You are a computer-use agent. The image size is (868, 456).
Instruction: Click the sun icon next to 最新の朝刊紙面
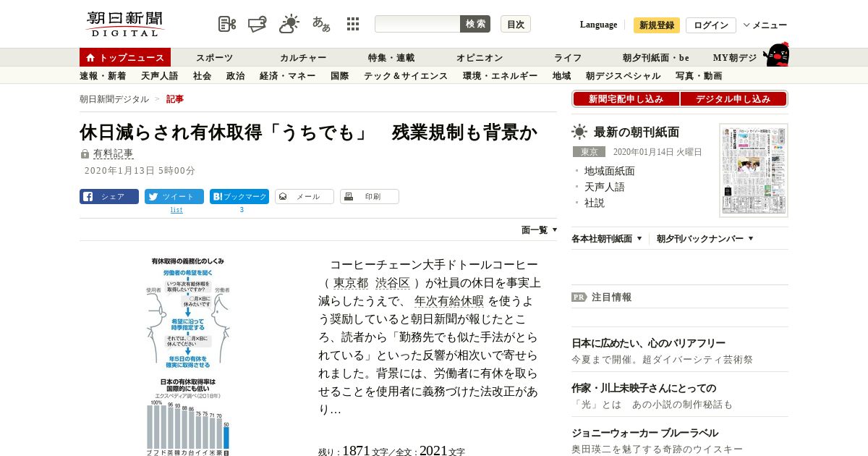(x=579, y=132)
